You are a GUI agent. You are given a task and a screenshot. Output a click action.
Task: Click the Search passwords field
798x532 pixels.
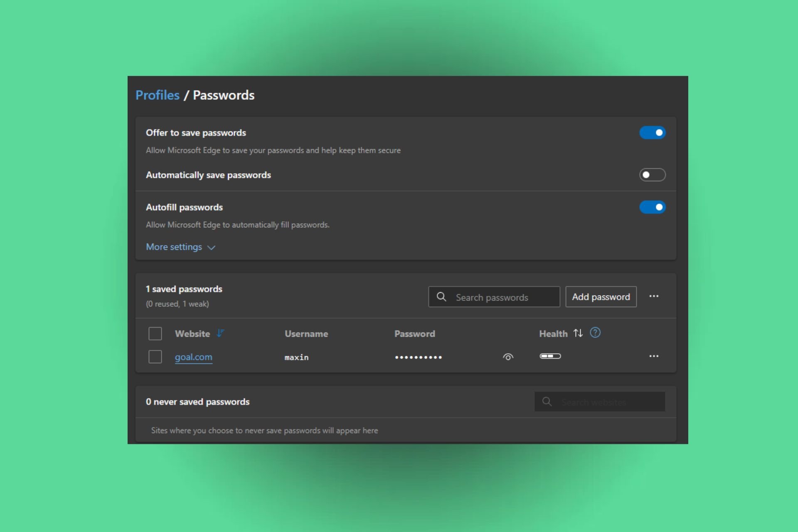(494, 297)
